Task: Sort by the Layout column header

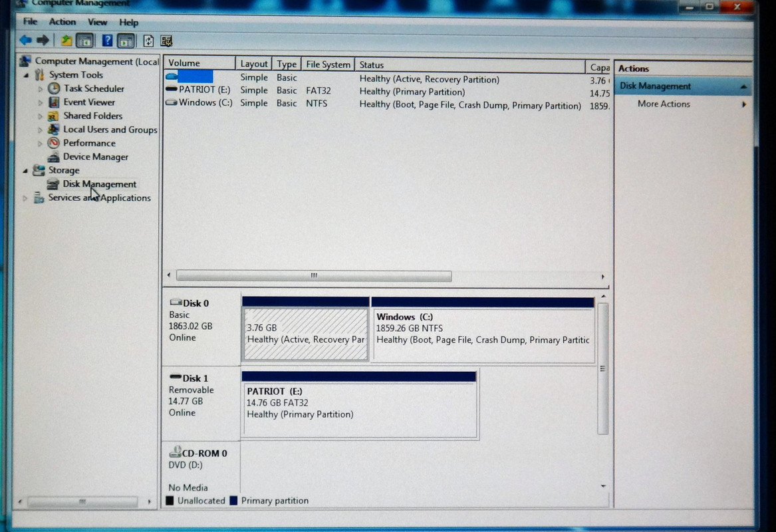Action: [x=253, y=64]
